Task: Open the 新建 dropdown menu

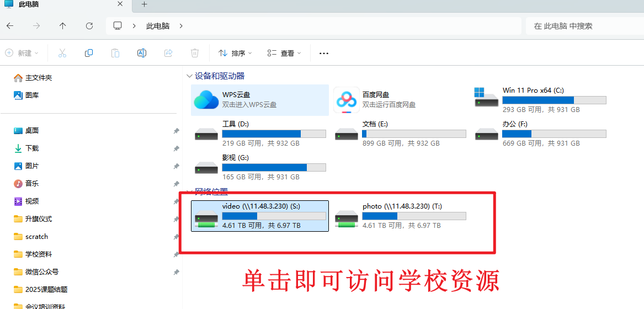Action: pos(22,53)
